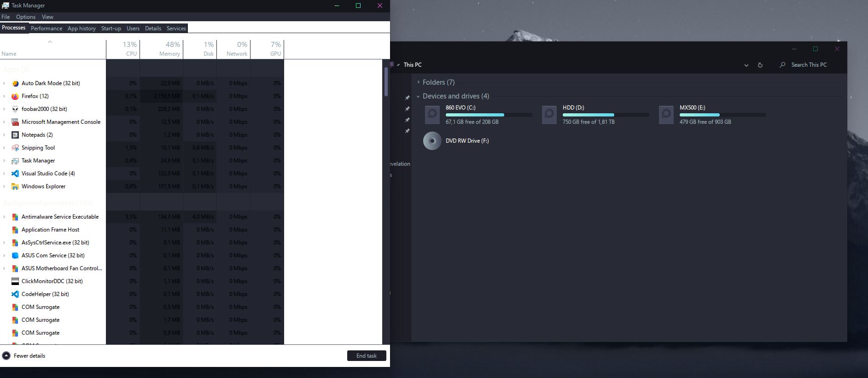Image resolution: width=868 pixels, height=378 pixels.
Task: Switch to the Start-up tab
Action: tap(111, 28)
